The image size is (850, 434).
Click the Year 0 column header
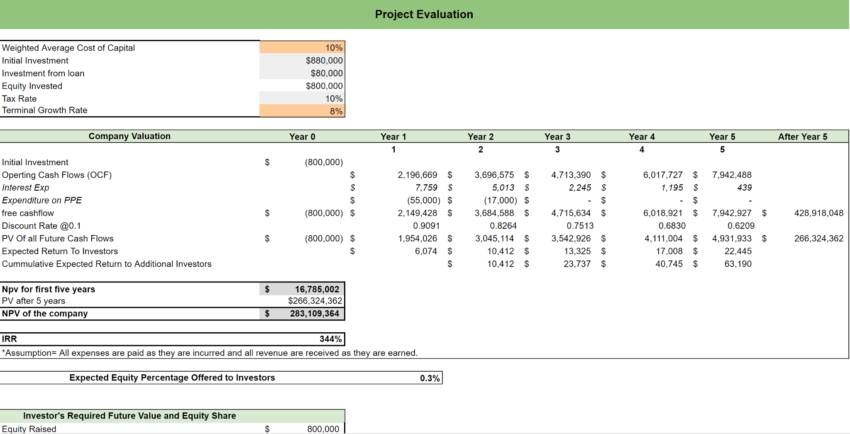point(302,137)
